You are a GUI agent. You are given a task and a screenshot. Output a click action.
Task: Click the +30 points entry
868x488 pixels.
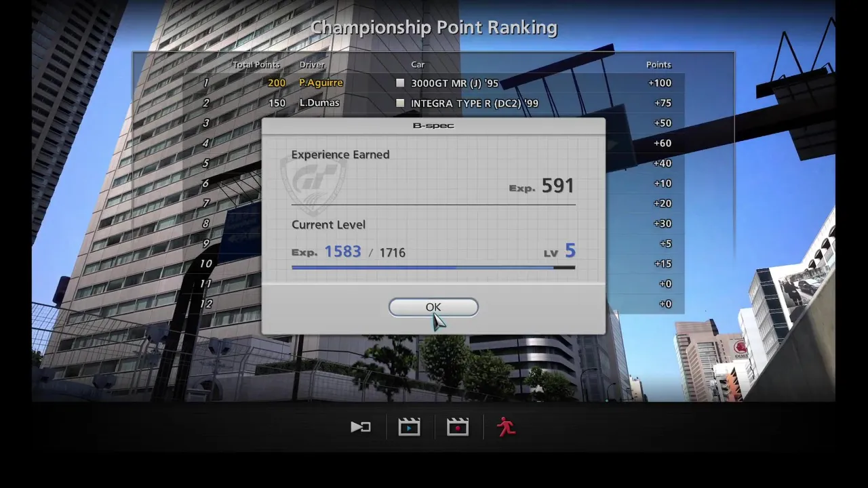point(662,224)
